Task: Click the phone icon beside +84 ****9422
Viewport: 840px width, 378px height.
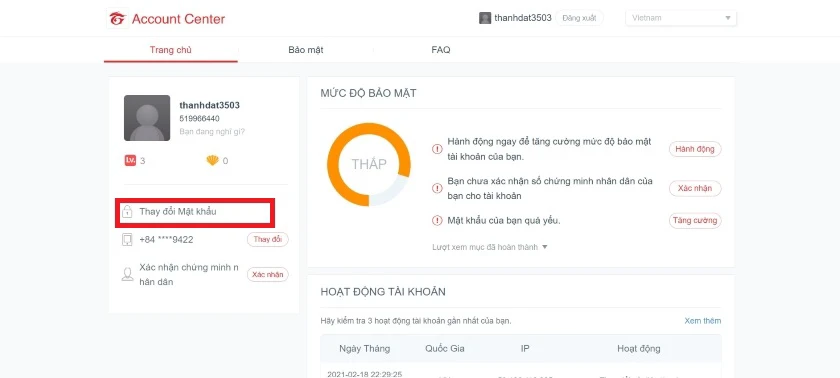Action: [127, 239]
